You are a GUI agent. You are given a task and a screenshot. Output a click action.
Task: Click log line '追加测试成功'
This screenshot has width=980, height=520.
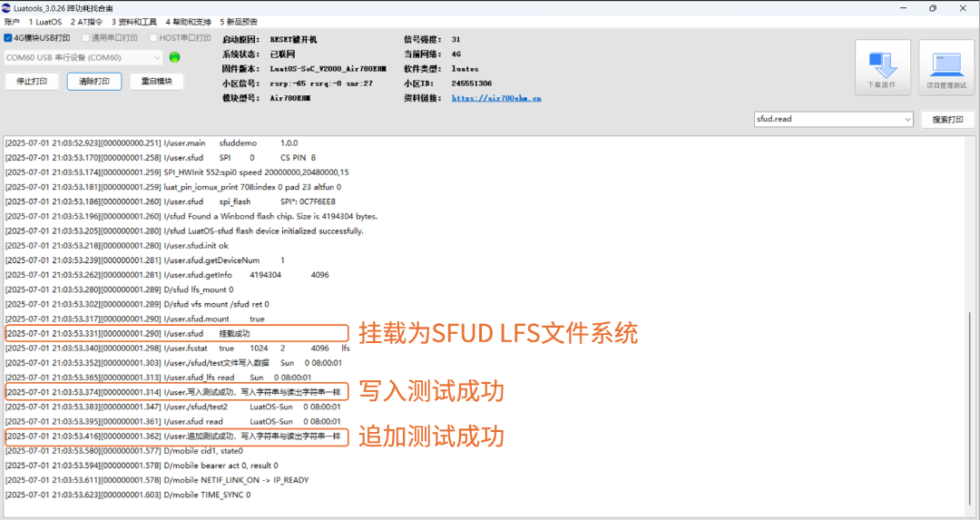173,437
